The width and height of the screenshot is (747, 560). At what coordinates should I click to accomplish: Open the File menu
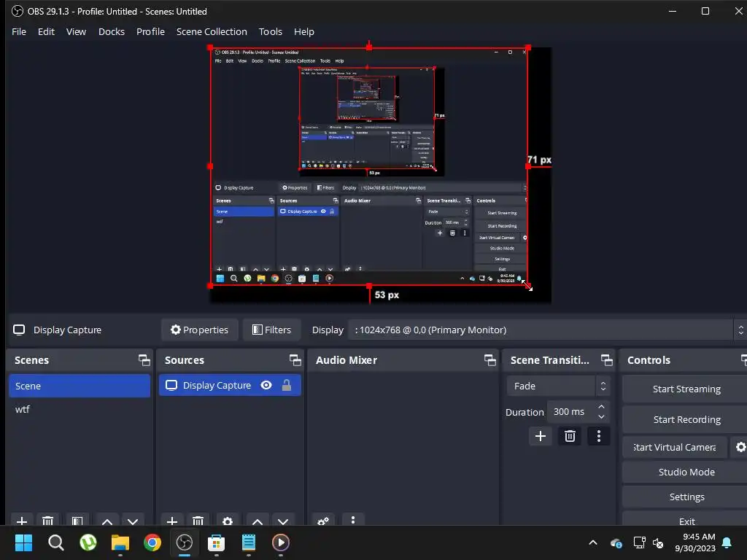click(x=19, y=31)
